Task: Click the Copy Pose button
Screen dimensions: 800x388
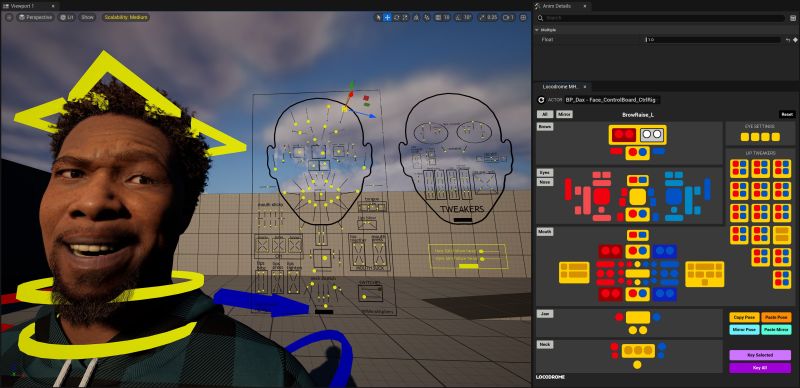Action: pos(744,317)
